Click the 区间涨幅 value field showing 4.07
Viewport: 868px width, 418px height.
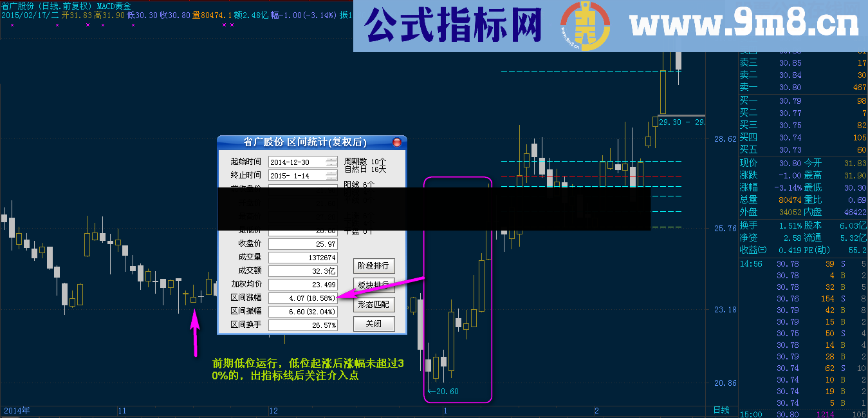point(302,298)
